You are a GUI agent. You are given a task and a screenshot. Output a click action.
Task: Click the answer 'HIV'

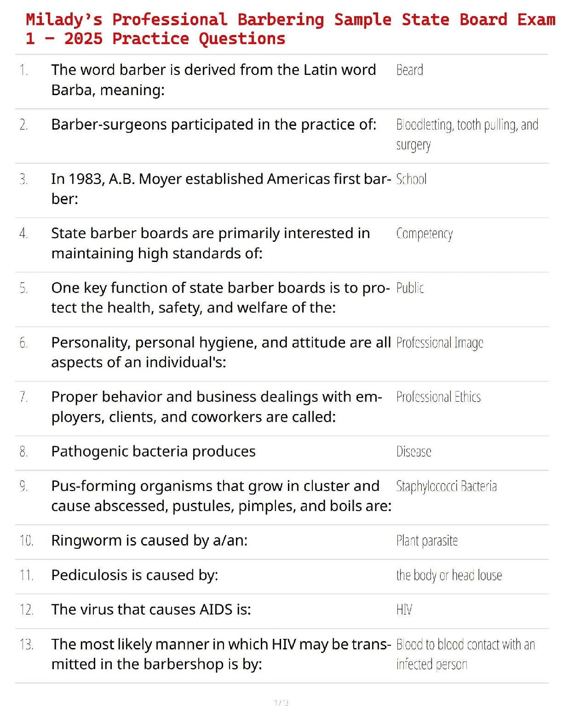404,609
